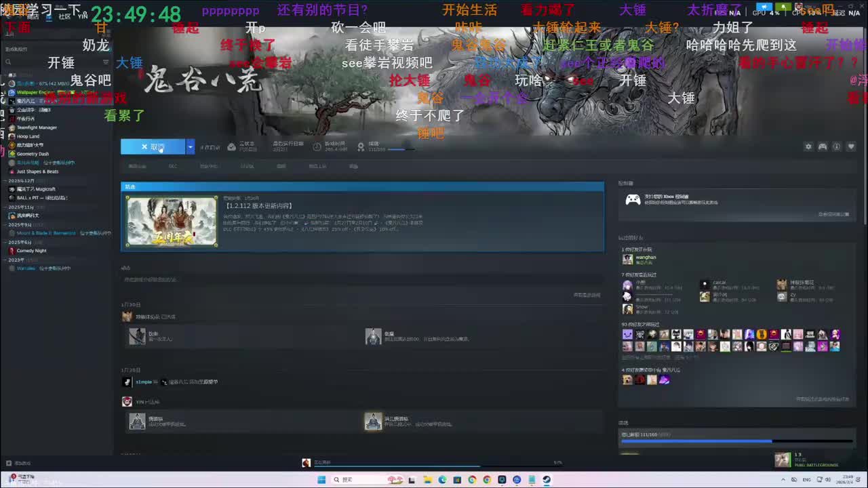Select Just Shapes & Beats in library
The width and height of the screenshot is (868, 488).
(x=37, y=171)
